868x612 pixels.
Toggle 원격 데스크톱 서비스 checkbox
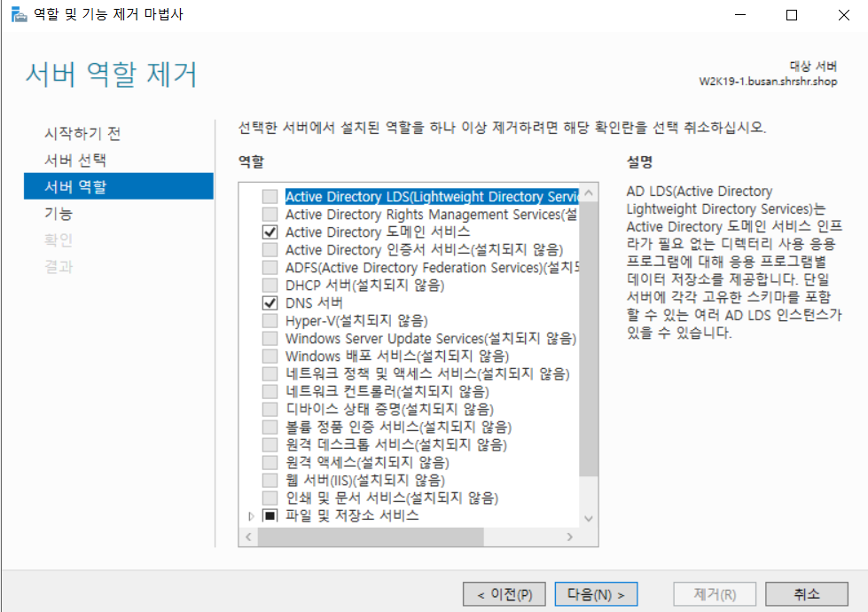coord(270,444)
